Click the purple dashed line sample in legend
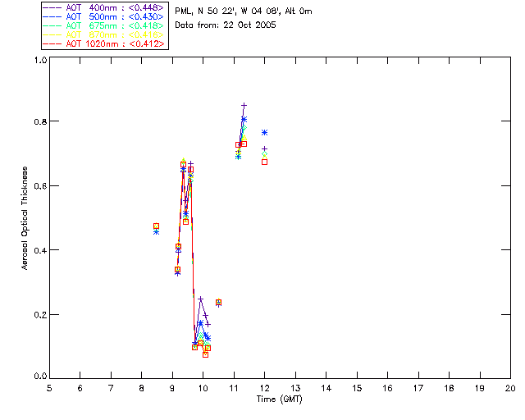 click(52, 7)
